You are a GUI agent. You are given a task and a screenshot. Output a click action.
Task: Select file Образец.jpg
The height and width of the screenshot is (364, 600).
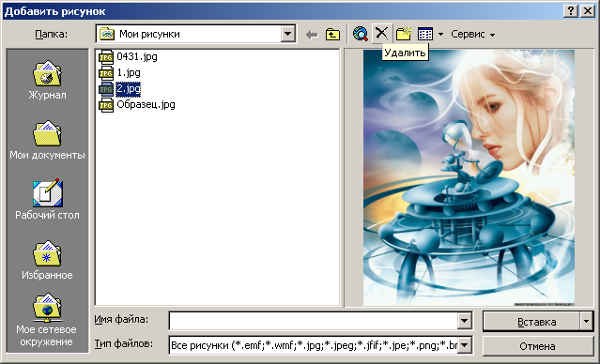coord(146,105)
